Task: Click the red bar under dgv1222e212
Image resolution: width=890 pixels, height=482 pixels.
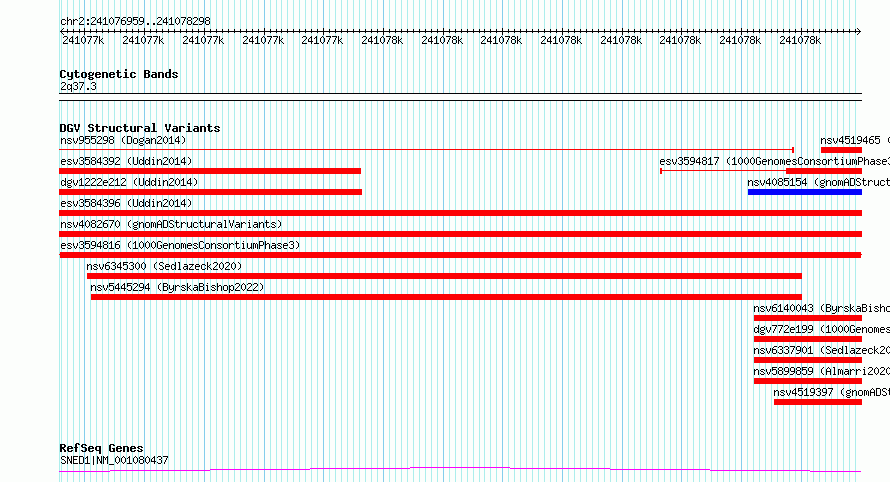Action: 211,192
